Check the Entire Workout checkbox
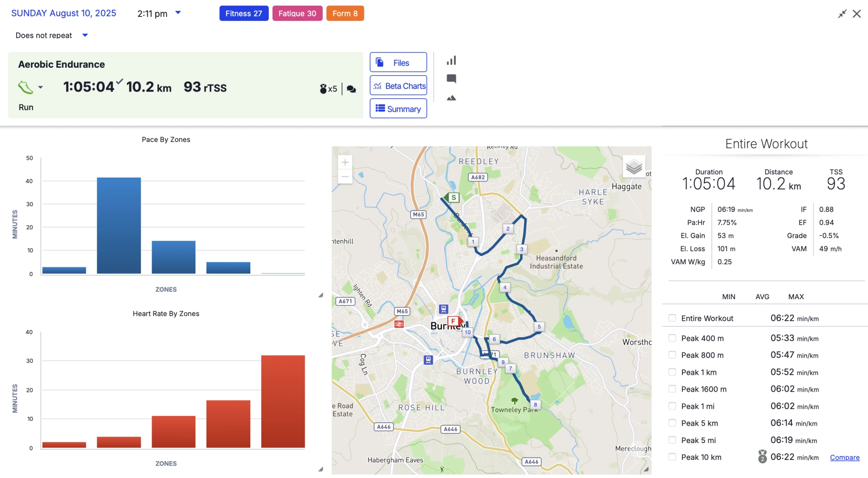868x478 pixels. pyautogui.click(x=672, y=318)
